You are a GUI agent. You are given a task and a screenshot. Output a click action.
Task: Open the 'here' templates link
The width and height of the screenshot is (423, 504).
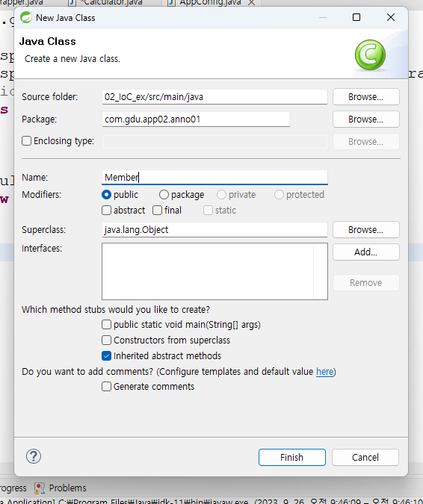point(324,372)
